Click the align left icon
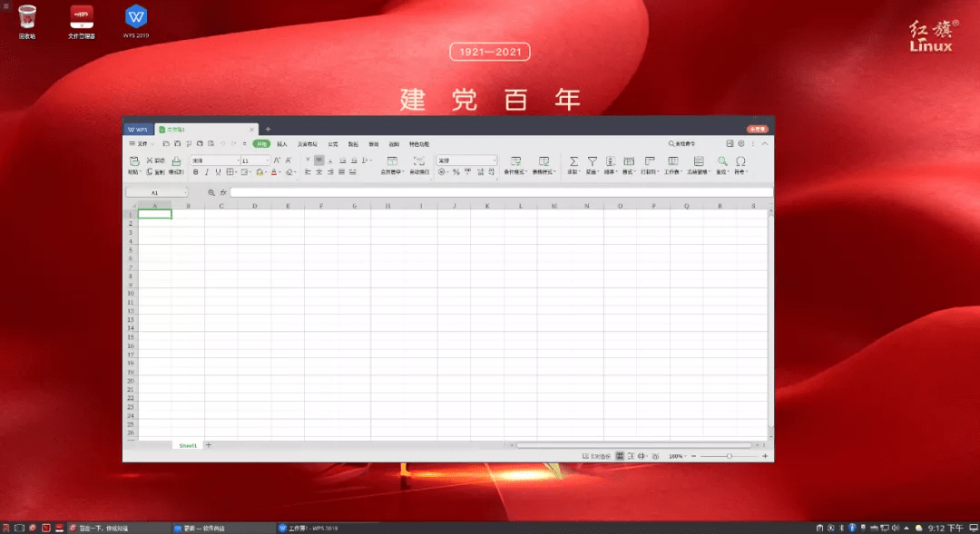Image resolution: width=980 pixels, height=534 pixels. [308, 171]
